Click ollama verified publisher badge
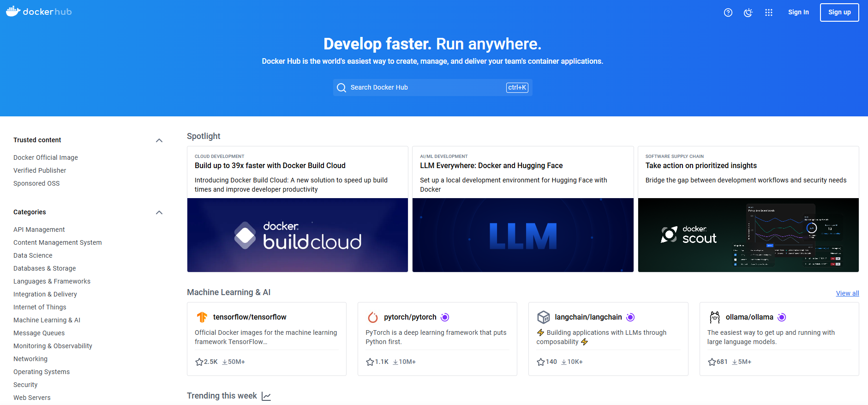 click(x=782, y=317)
